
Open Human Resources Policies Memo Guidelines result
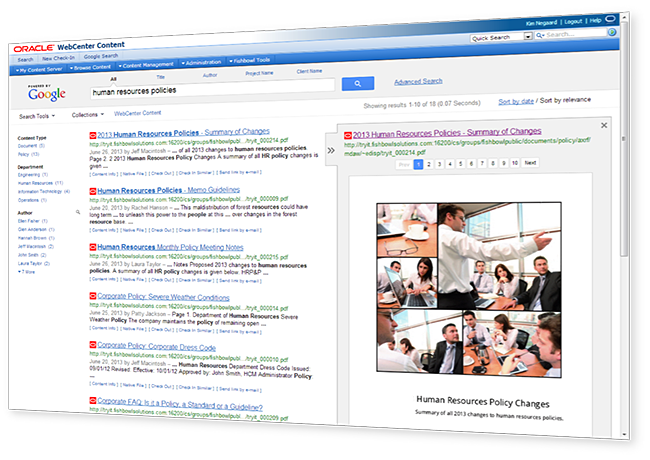(169, 190)
